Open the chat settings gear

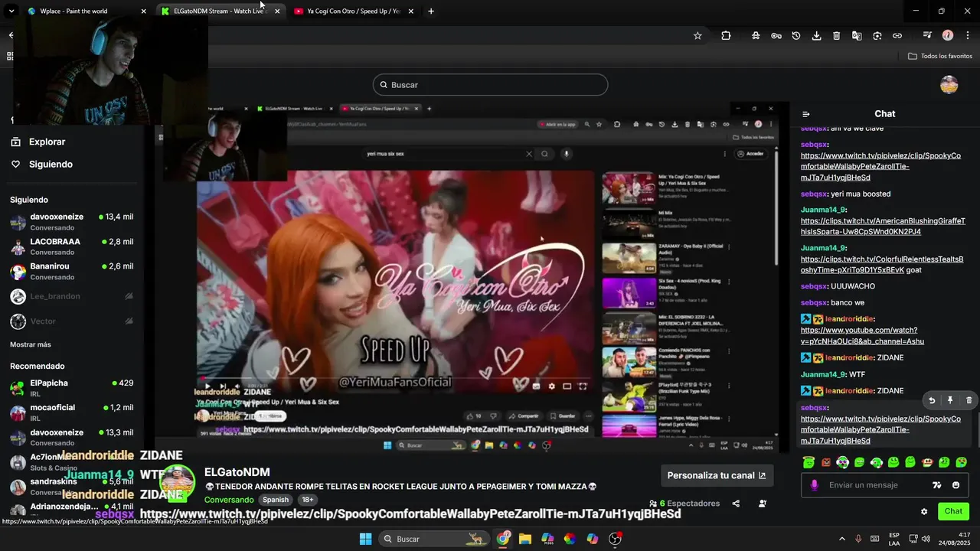[924, 511]
